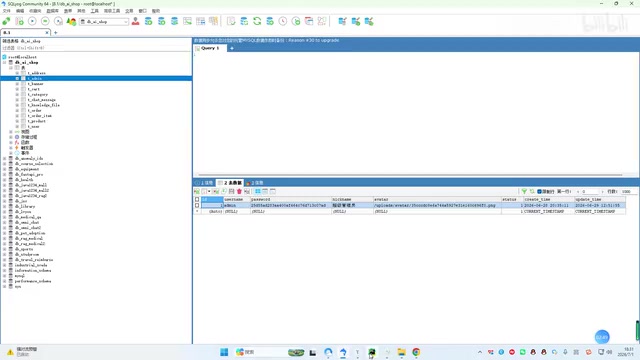Click the insert new row icon
The height and width of the screenshot is (360, 640).
tap(216, 191)
